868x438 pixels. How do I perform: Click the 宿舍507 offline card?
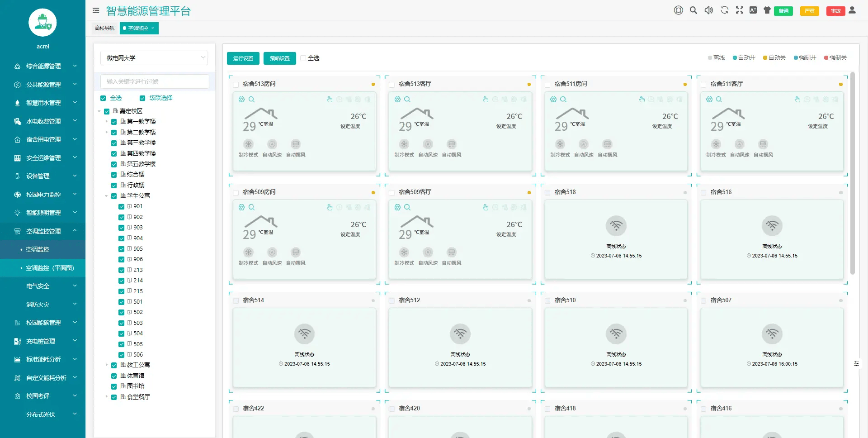point(772,348)
